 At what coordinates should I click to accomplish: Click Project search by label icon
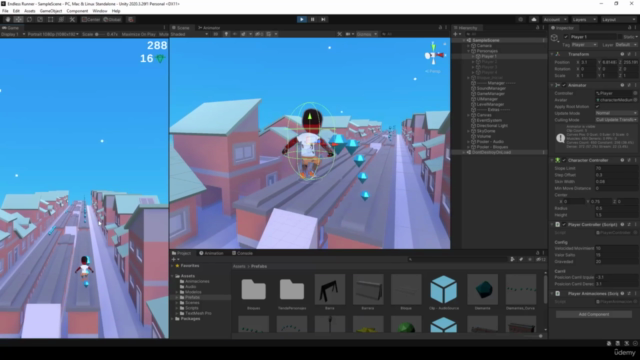(521, 260)
